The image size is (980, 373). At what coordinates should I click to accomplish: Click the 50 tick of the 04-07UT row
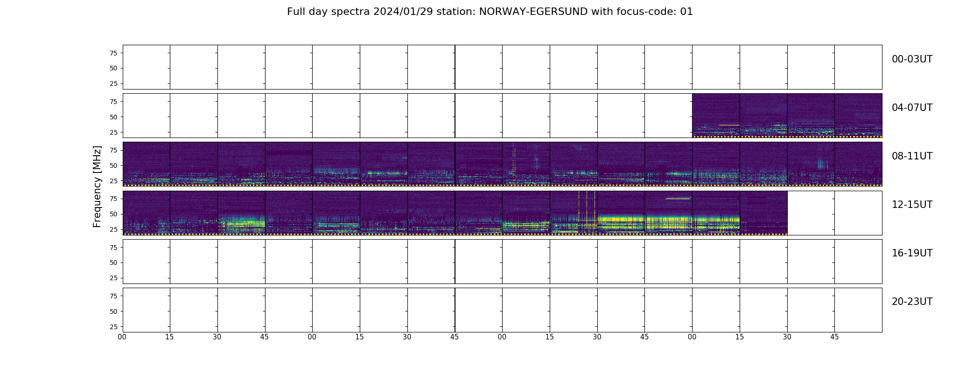tap(113, 117)
